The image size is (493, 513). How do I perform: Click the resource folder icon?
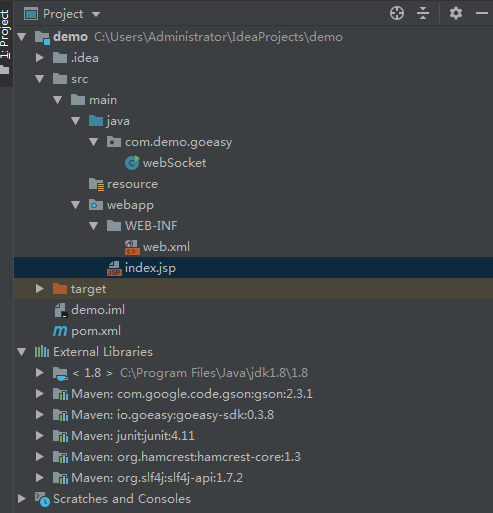click(97, 184)
